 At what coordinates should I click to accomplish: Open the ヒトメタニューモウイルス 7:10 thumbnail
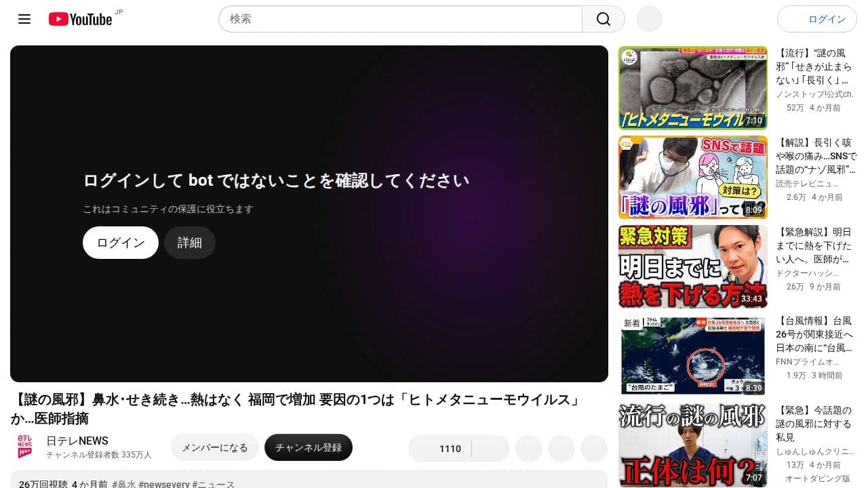[693, 88]
